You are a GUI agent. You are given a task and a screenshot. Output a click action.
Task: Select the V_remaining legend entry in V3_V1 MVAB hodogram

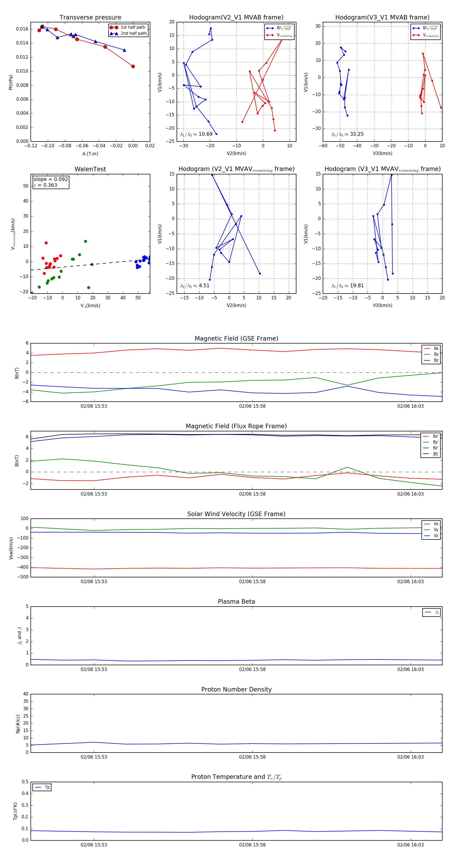pyautogui.click(x=425, y=35)
